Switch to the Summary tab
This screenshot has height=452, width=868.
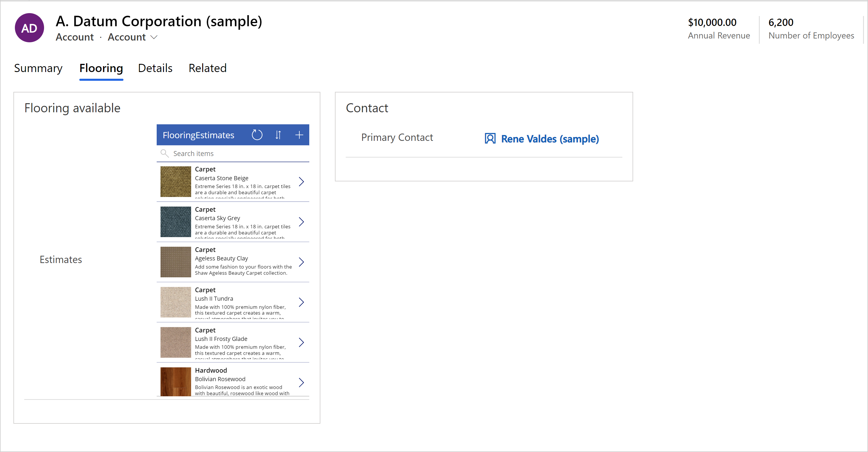pyautogui.click(x=39, y=68)
